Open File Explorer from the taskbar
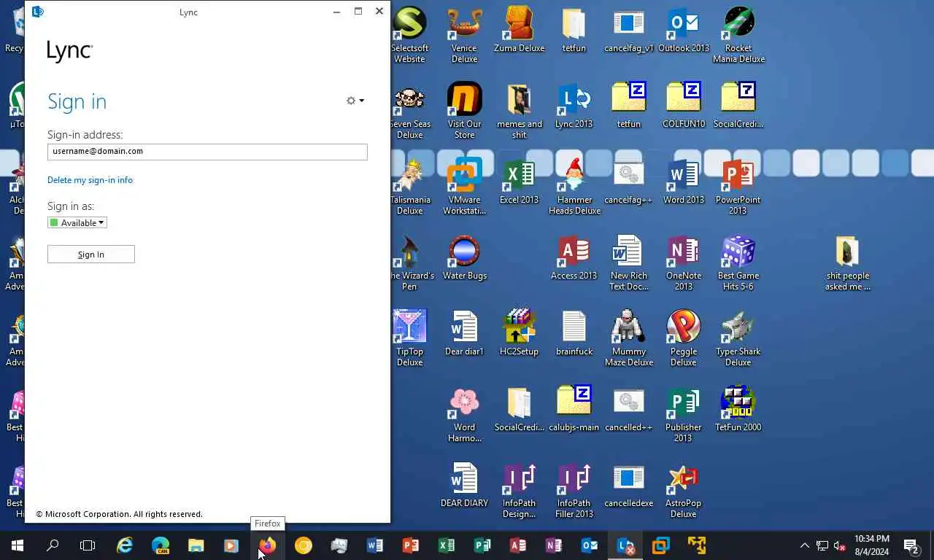This screenshot has height=560, width=934. coord(196,545)
